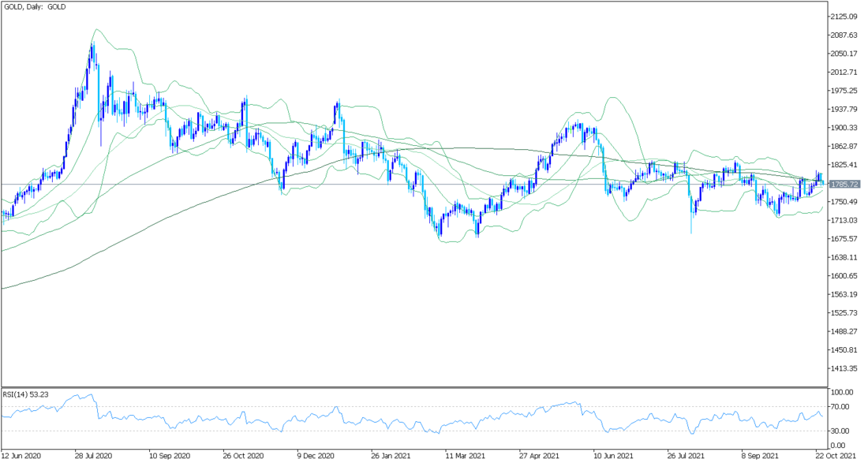
Task: Click the '10 Jun 2021' date label
Action: point(612,456)
